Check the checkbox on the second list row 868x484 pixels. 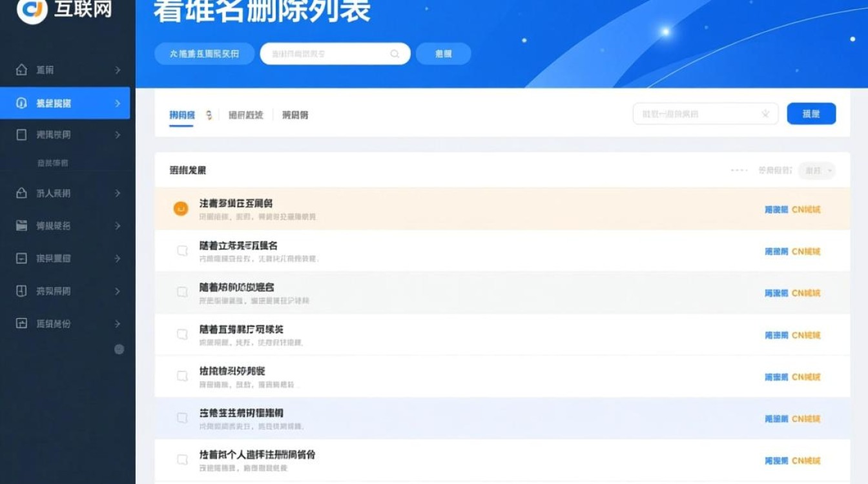click(181, 250)
